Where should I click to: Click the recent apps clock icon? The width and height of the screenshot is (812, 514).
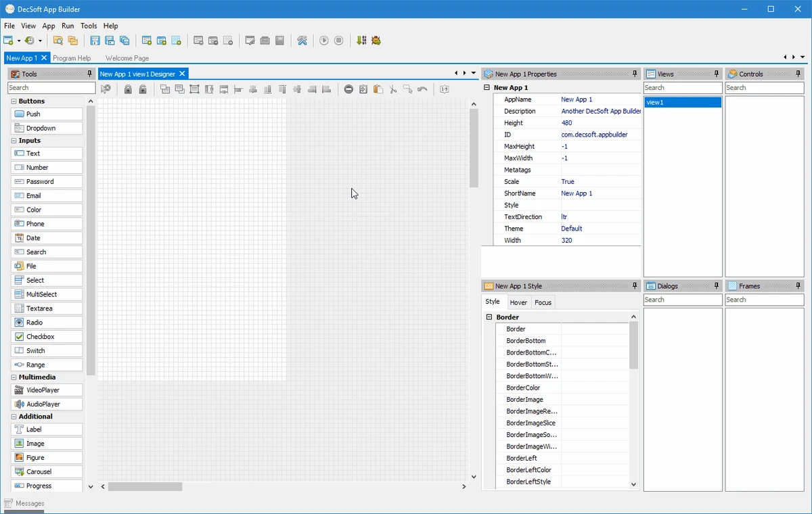(30, 41)
